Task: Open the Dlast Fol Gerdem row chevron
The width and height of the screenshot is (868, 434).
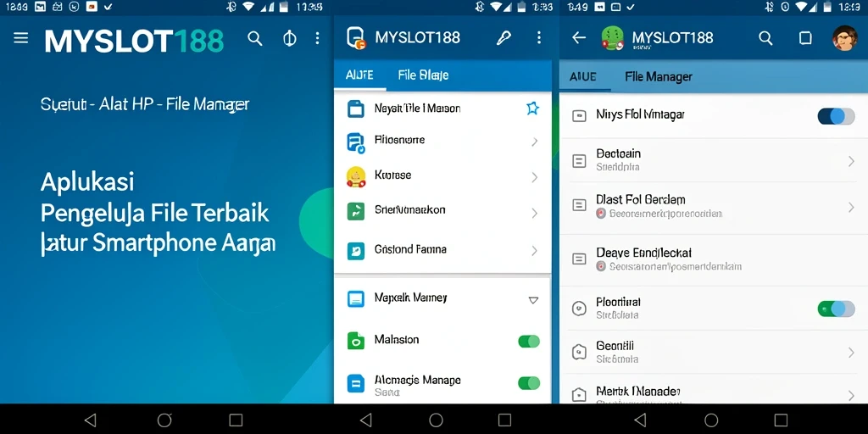Action: click(851, 207)
